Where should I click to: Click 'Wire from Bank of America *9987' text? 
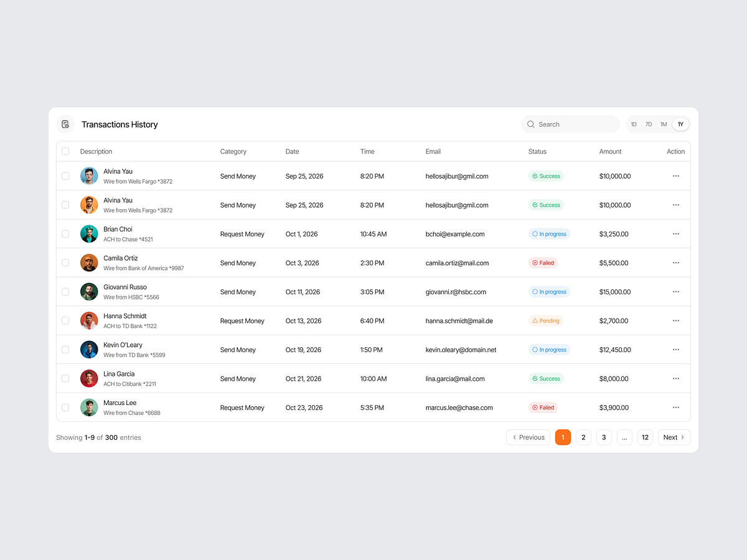click(x=144, y=268)
